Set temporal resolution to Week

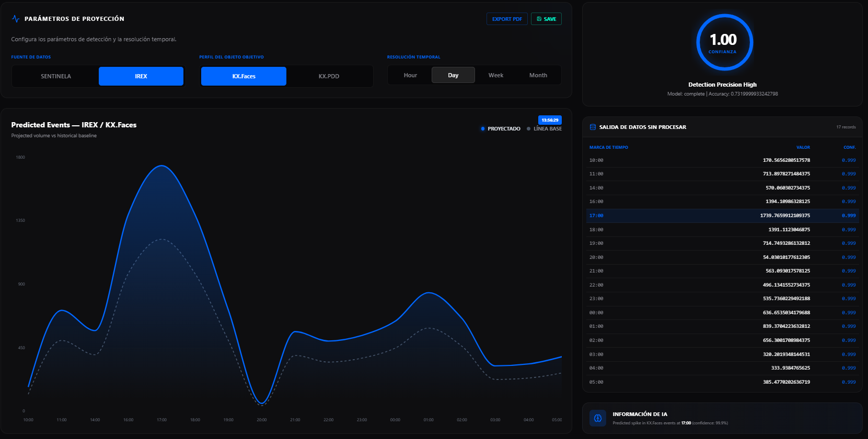click(496, 75)
